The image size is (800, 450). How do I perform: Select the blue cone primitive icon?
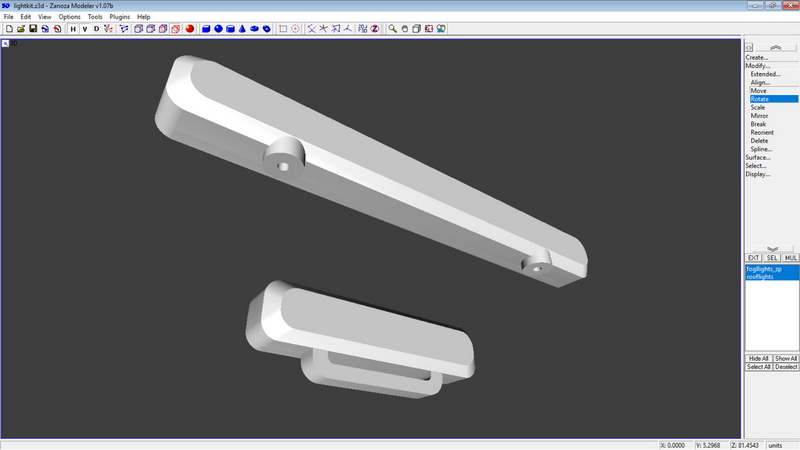coord(242,29)
